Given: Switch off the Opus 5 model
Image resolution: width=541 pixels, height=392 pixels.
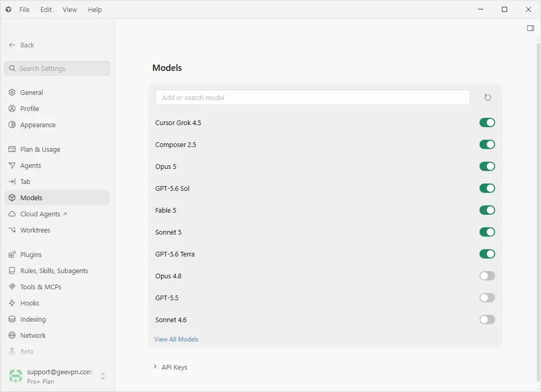Looking at the screenshot, I should pos(487,166).
